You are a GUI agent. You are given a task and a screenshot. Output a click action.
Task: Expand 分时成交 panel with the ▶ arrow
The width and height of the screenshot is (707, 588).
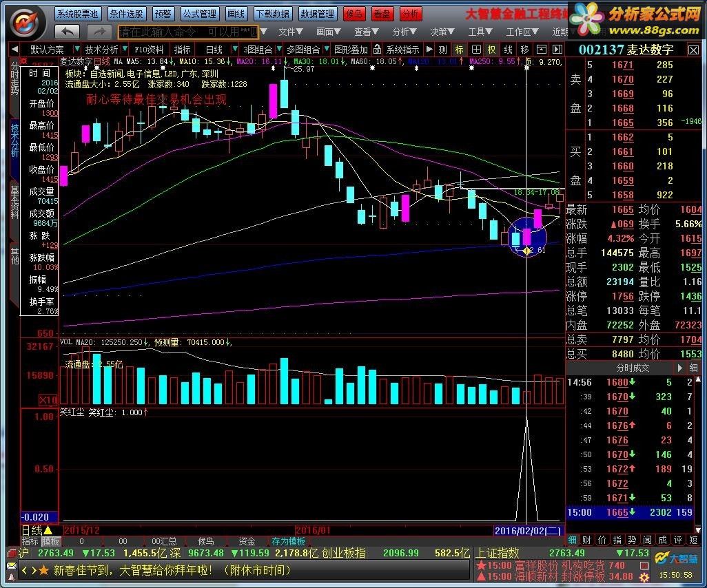[680, 368]
